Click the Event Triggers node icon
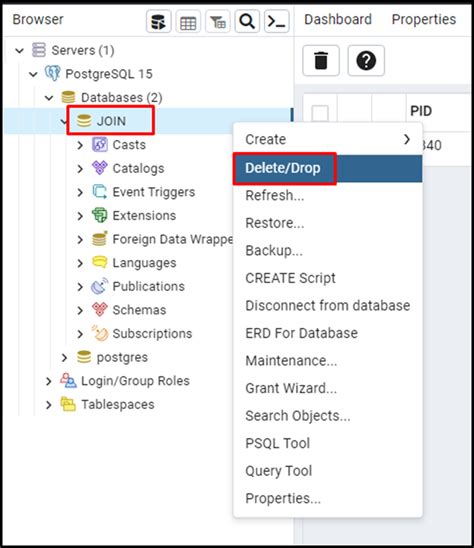 100,192
